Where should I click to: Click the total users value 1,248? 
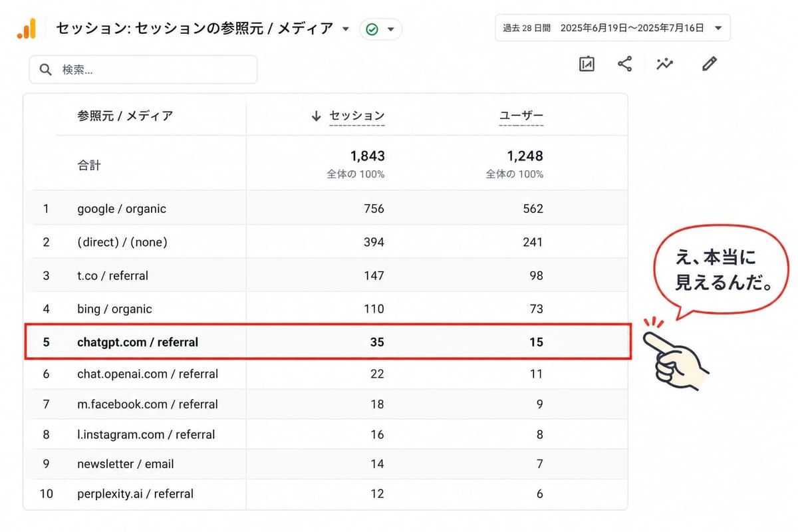coord(525,156)
